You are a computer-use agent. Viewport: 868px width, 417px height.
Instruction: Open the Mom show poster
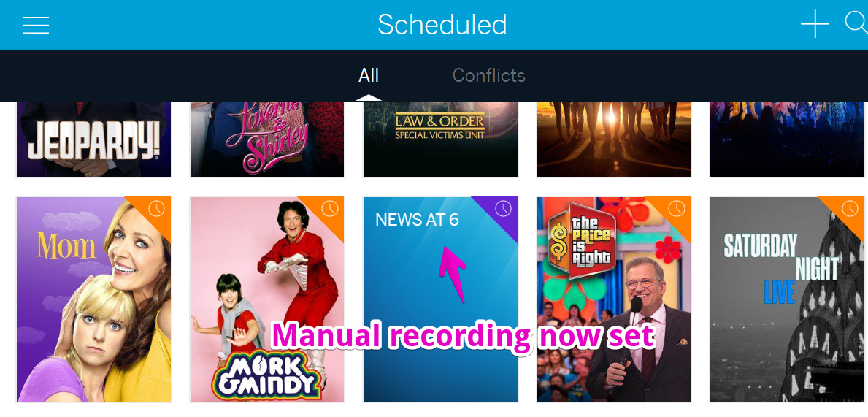[93, 299]
